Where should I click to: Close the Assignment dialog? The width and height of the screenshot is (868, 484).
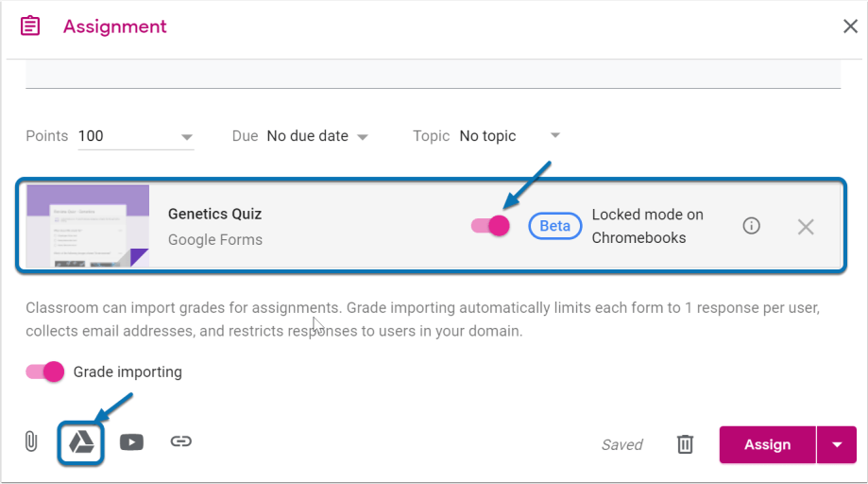[x=849, y=26]
